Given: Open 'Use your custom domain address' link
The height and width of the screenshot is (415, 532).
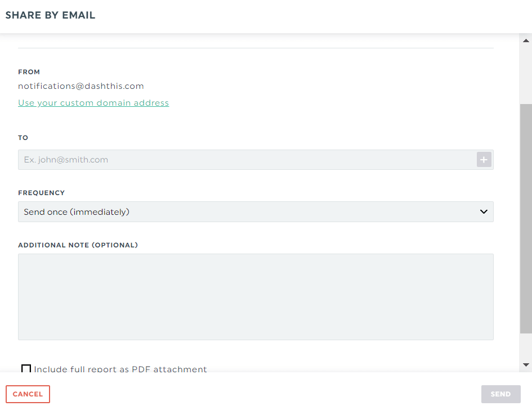Looking at the screenshot, I should 93,103.
